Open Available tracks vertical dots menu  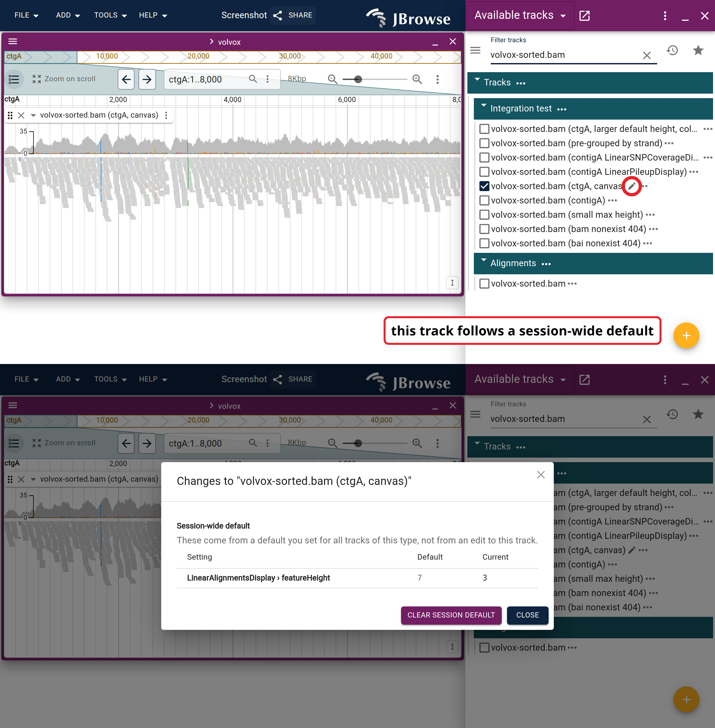tap(665, 15)
